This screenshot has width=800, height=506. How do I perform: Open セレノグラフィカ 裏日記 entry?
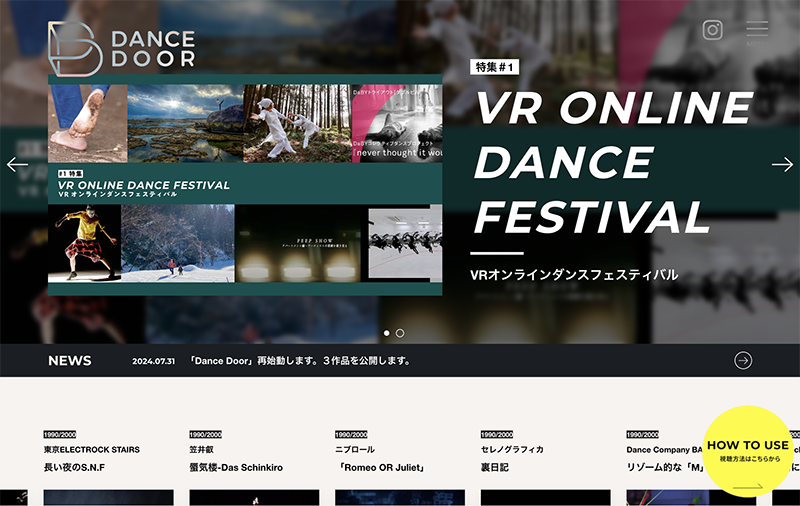[x=529, y=459]
